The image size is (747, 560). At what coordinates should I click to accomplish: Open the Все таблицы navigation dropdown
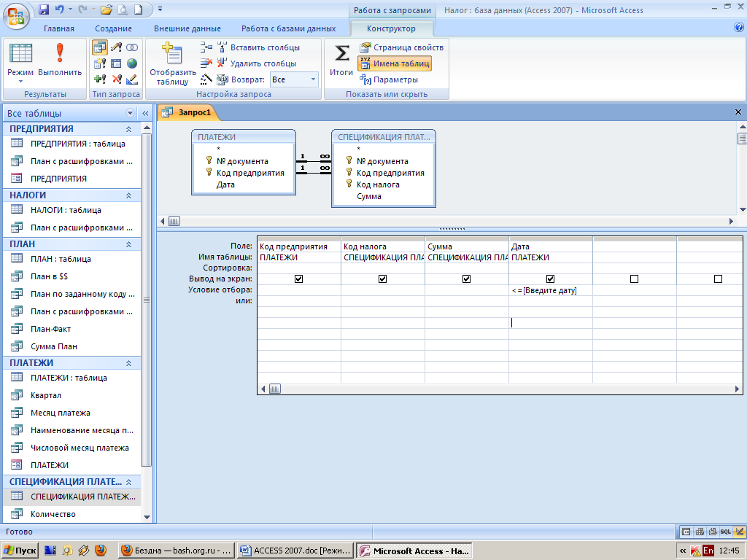click(x=130, y=113)
